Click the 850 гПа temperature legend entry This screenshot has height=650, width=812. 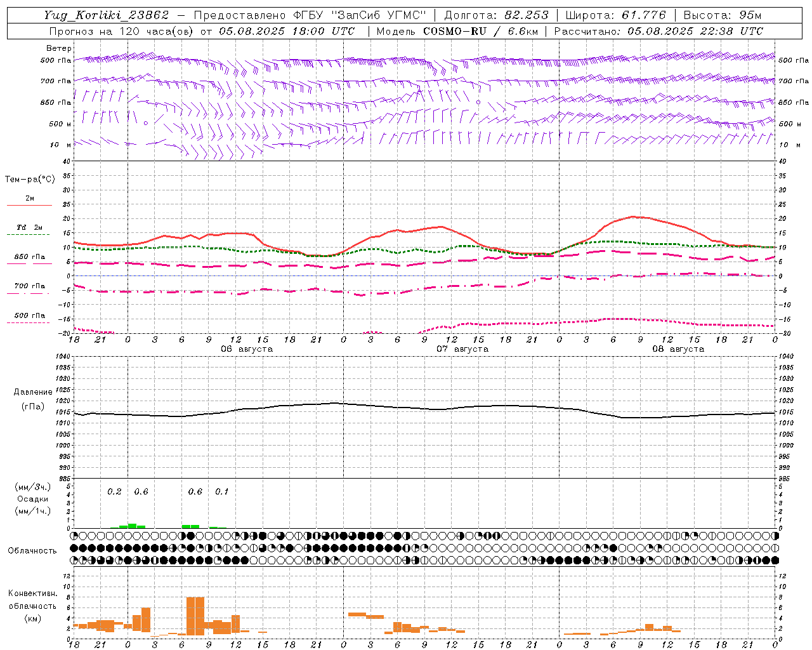[x=29, y=257]
